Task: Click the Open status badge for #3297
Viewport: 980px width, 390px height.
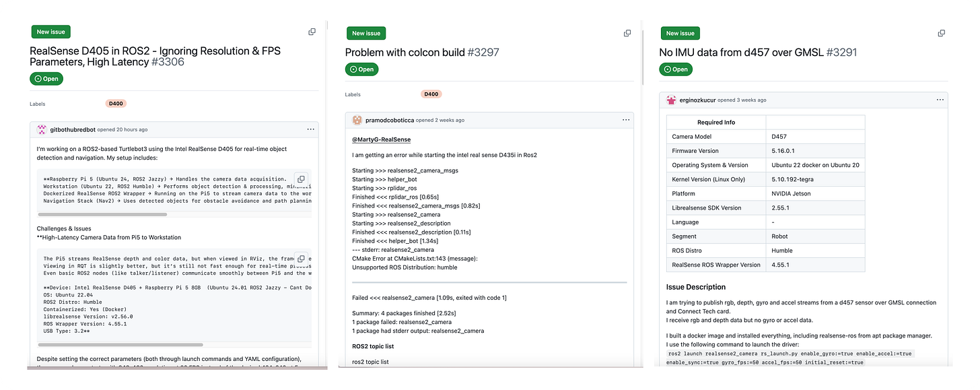Action: pyautogui.click(x=362, y=69)
